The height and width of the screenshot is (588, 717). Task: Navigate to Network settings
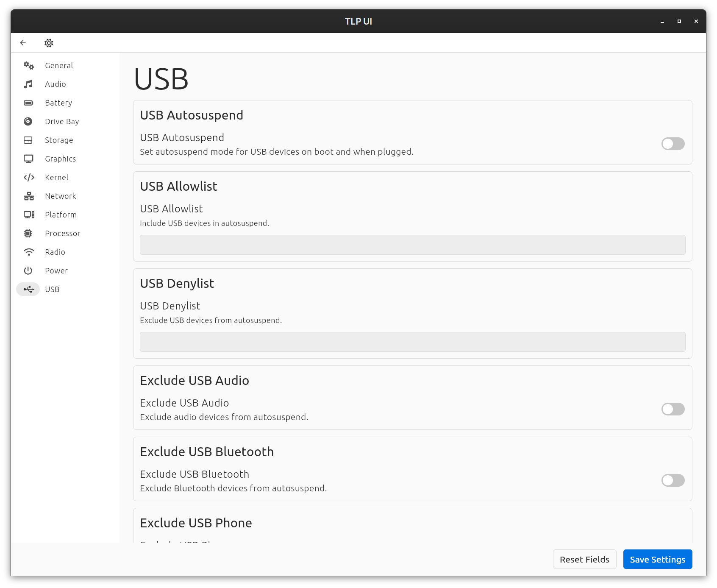pos(61,196)
